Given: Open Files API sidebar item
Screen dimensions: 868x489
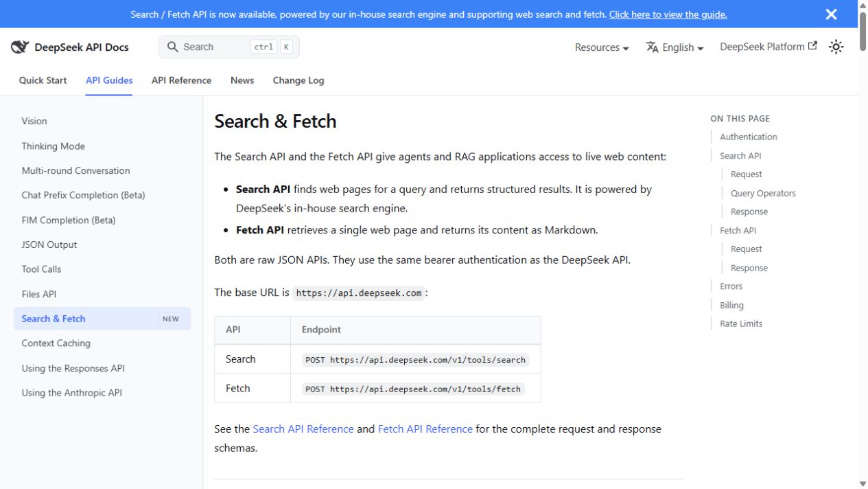Looking at the screenshot, I should (x=102, y=294).
